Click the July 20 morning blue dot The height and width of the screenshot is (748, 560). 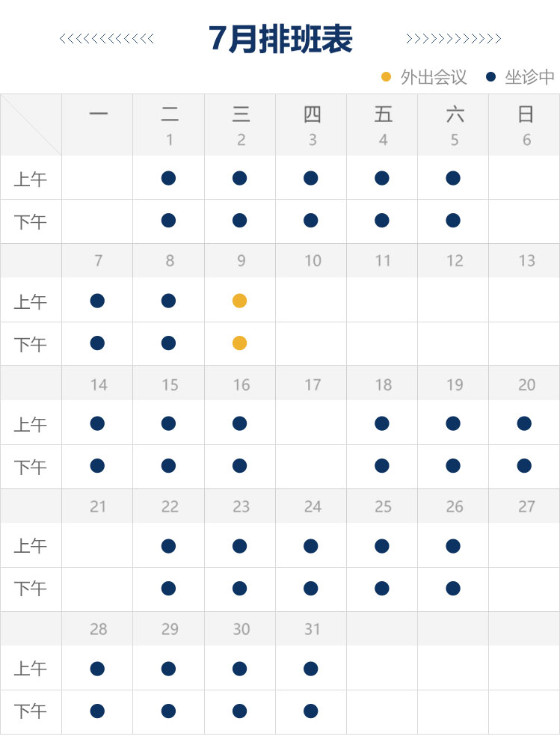pos(524,423)
